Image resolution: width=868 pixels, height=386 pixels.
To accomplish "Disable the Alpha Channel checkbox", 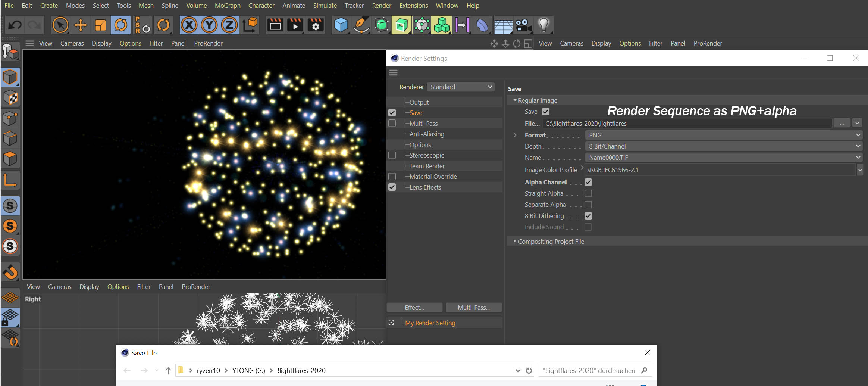I will point(588,182).
